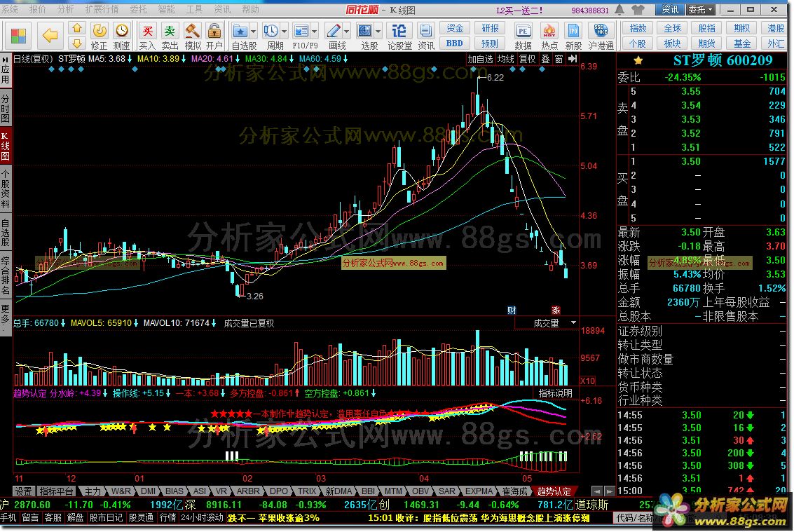This screenshot has height=532, width=794.
Task: Open the 扩展行情 menu
Action: [102, 10]
